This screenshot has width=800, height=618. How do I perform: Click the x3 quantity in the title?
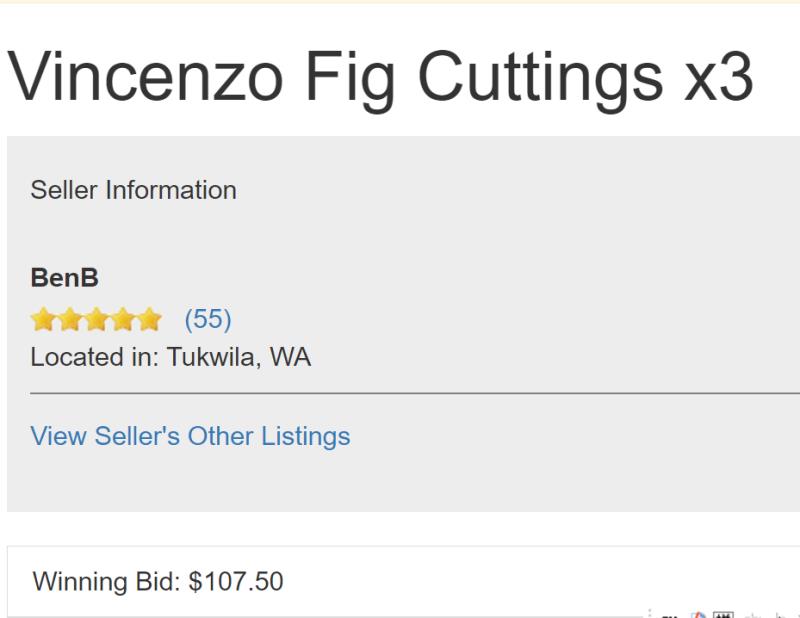click(x=718, y=77)
